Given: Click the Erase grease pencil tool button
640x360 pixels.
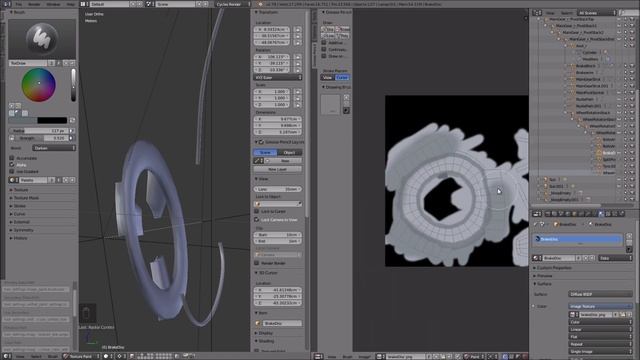Looking at the screenshot, I should [343, 29].
